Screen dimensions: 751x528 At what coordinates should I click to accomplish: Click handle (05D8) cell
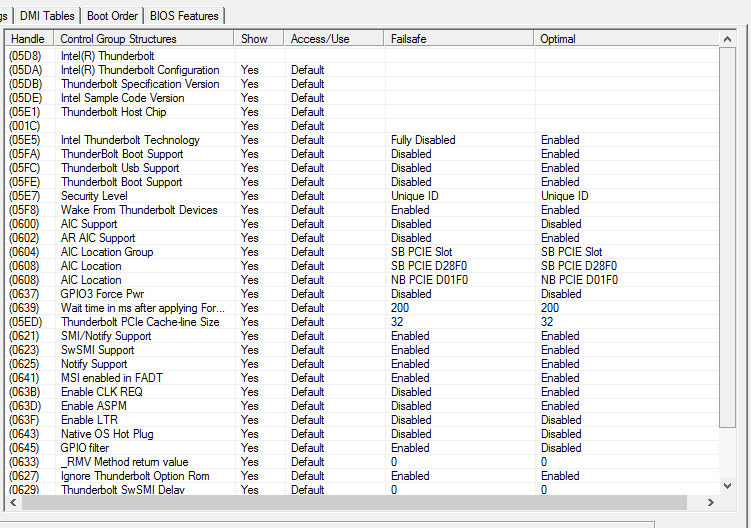(x=25, y=56)
